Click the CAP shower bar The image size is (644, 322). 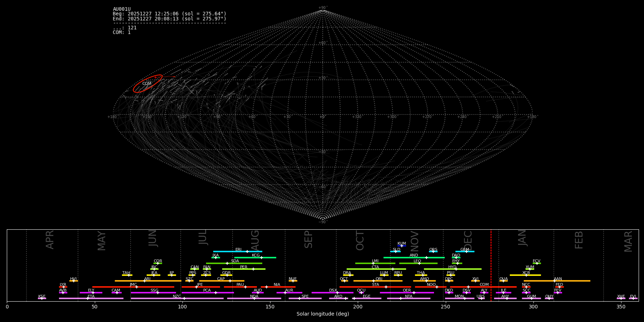coord(222,281)
